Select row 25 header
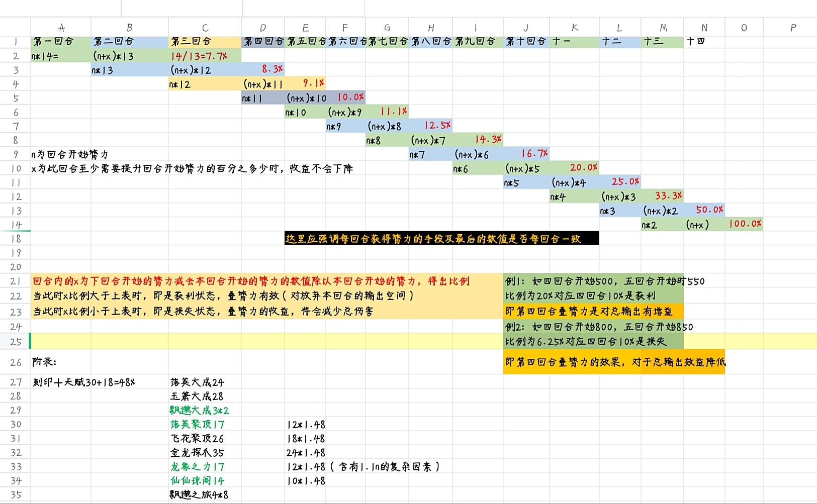The height and width of the screenshot is (504, 817). click(x=16, y=342)
